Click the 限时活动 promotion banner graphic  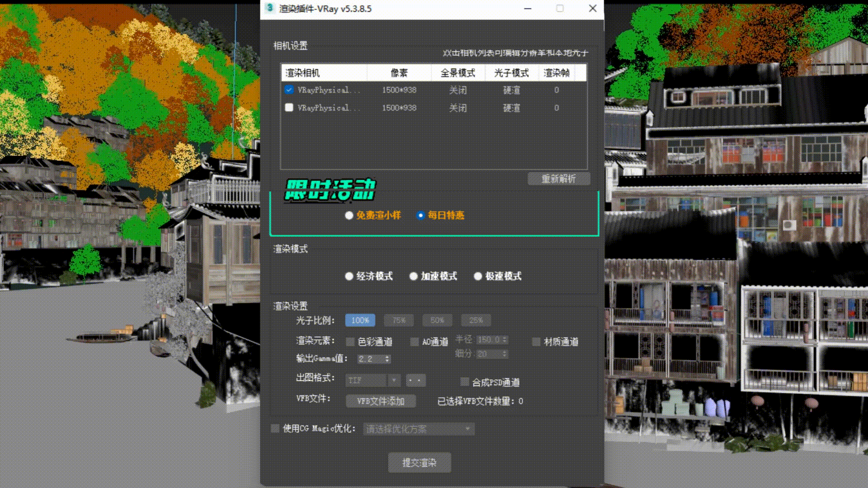coord(330,190)
